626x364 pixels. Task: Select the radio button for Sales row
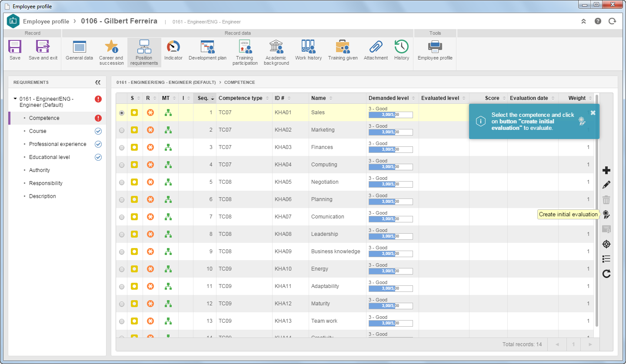click(122, 113)
